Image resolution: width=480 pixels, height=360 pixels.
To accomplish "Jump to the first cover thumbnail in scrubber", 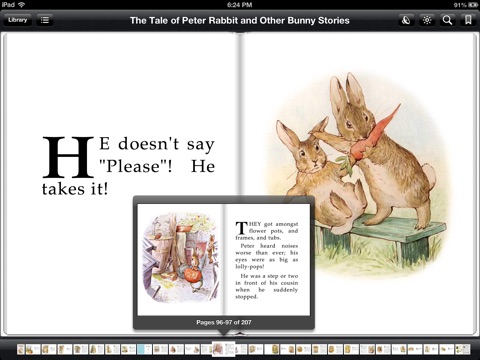I will [21, 349].
